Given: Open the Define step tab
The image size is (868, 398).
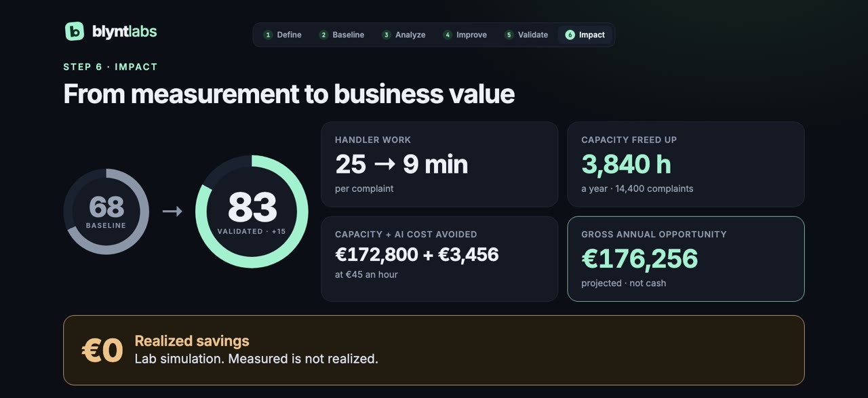Looking at the screenshot, I should (x=282, y=35).
